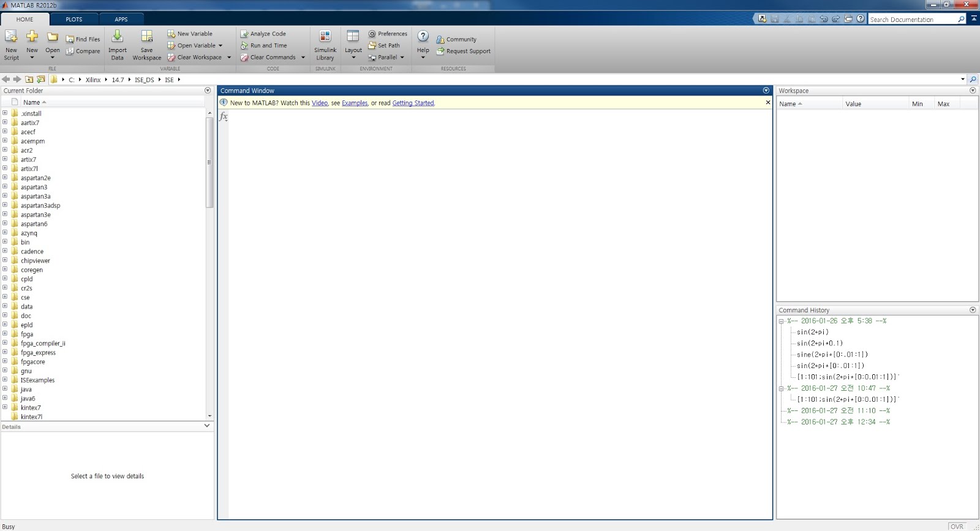Expand the fpga folder
The image size is (980, 531).
(x=5, y=334)
